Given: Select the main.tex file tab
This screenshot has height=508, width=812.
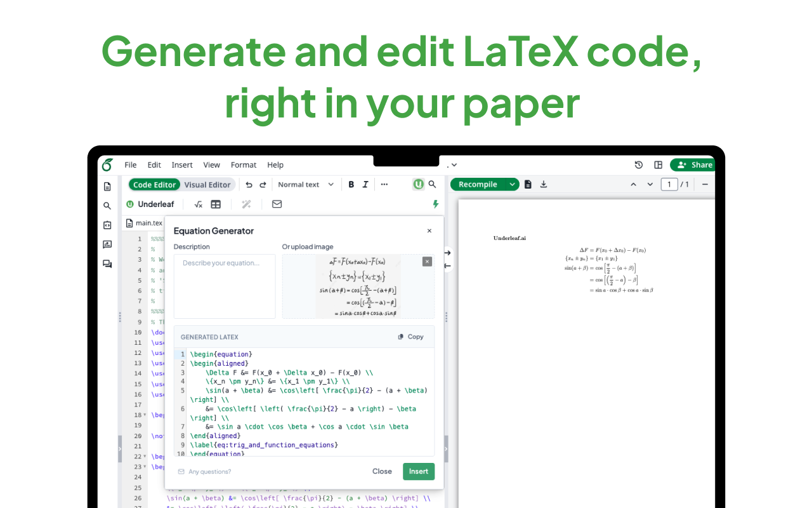Looking at the screenshot, I should click(144, 223).
